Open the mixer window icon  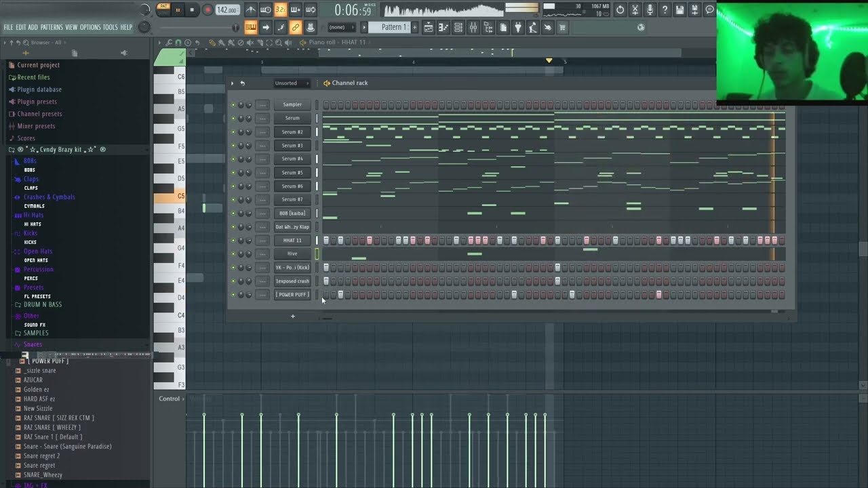click(473, 27)
